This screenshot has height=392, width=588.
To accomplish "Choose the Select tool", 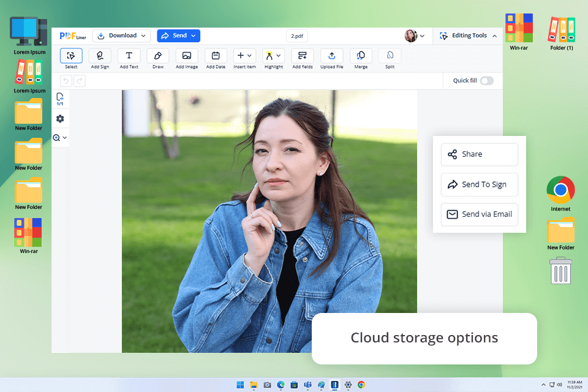I will tap(71, 56).
